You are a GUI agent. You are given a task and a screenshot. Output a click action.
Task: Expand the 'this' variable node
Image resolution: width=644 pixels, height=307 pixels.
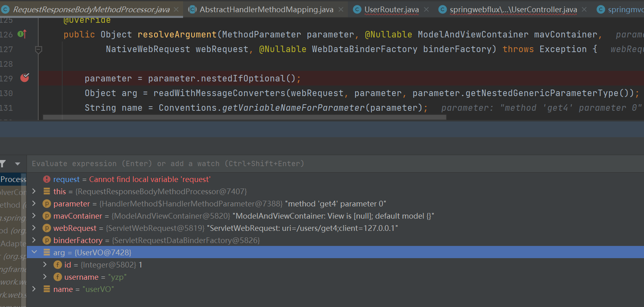(x=34, y=191)
